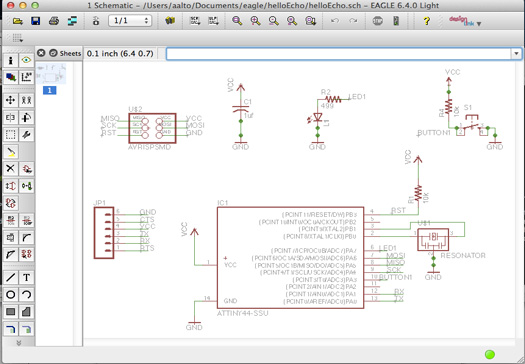Select the Name tool

[10, 220]
